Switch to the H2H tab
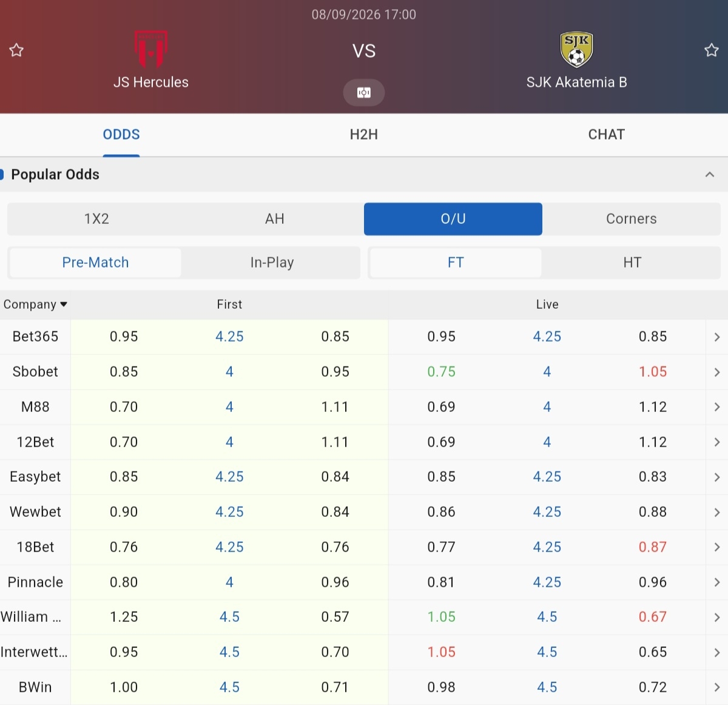The image size is (728, 705). [364, 135]
